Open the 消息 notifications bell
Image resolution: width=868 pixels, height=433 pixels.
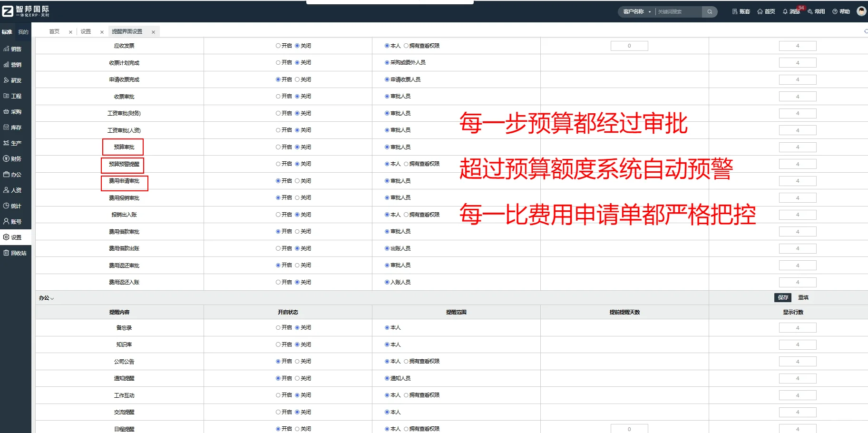[x=785, y=11]
